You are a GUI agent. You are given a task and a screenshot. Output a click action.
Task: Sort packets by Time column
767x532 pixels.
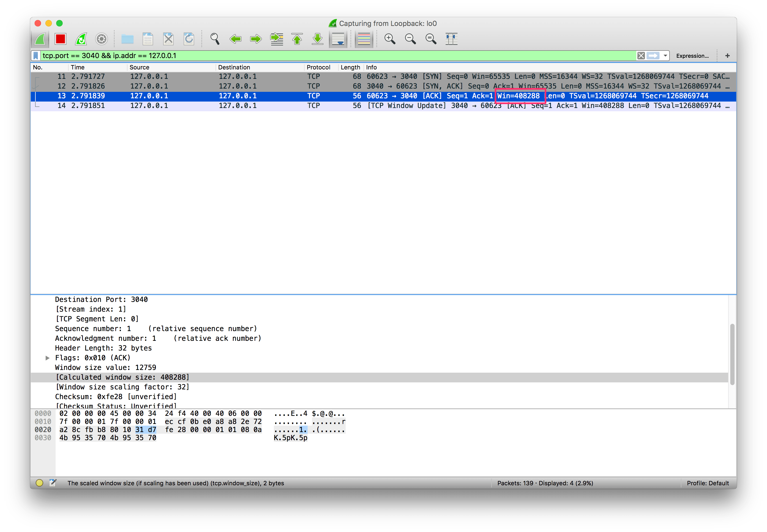tap(98, 67)
